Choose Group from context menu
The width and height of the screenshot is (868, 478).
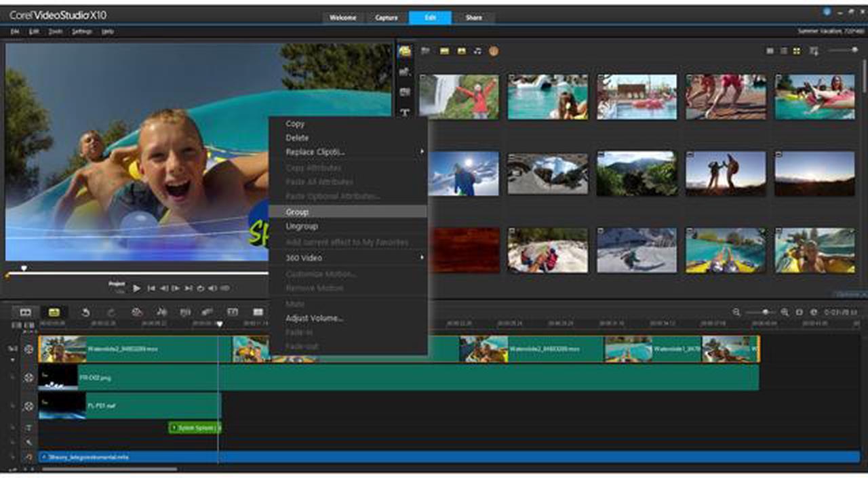point(348,212)
